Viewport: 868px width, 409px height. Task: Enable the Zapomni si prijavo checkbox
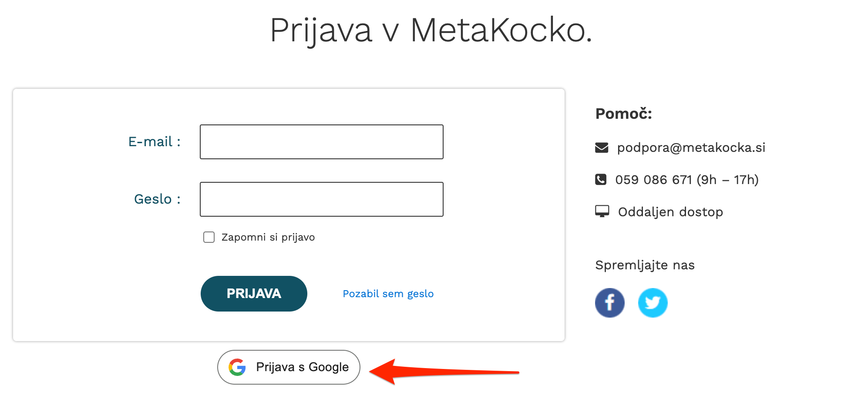(209, 237)
